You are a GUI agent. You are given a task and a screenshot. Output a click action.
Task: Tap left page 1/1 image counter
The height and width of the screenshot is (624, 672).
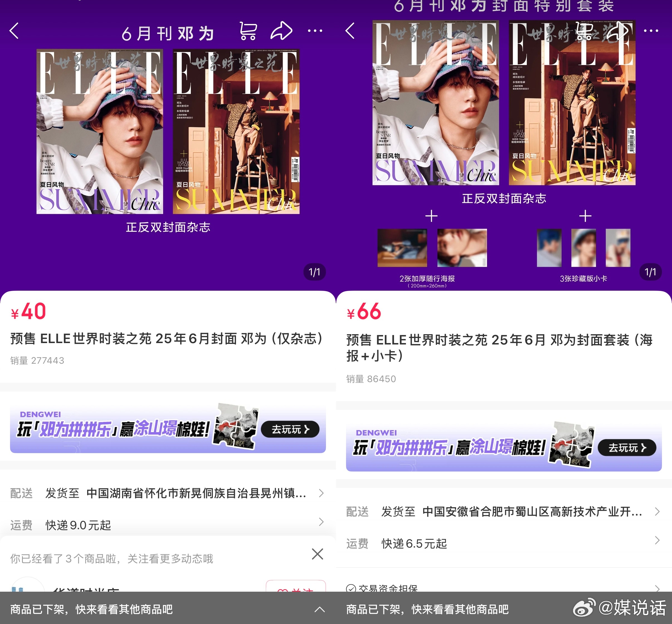click(x=315, y=272)
